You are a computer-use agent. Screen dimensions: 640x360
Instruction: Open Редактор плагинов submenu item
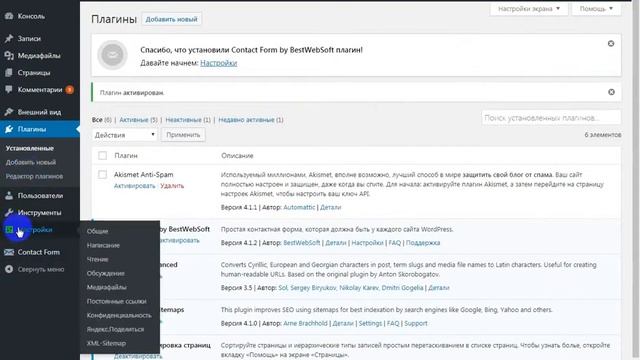(34, 176)
